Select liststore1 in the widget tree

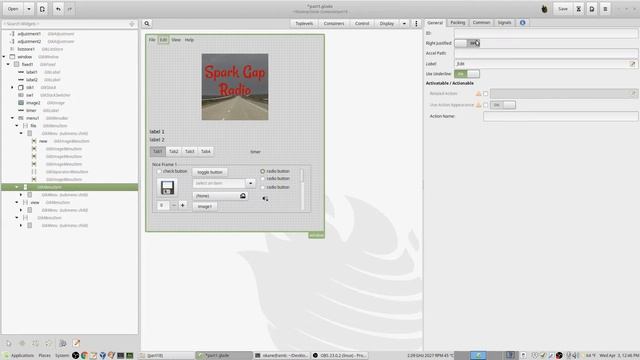[26, 49]
